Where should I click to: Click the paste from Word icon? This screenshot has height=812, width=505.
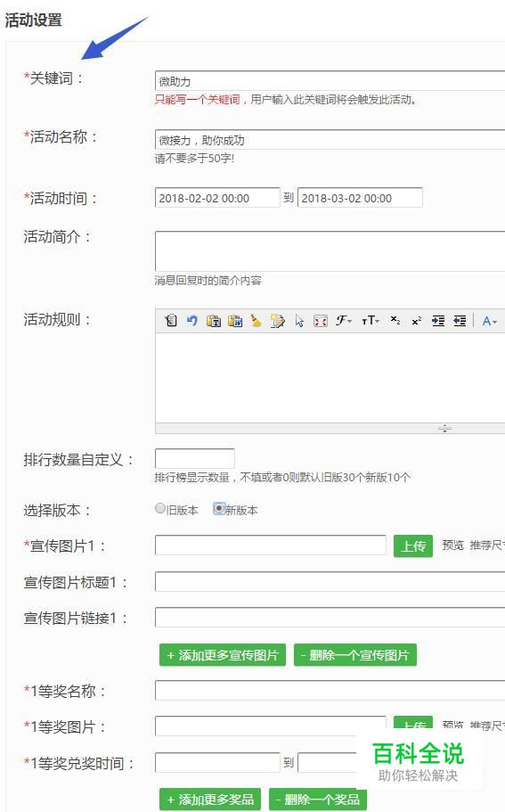click(x=235, y=321)
